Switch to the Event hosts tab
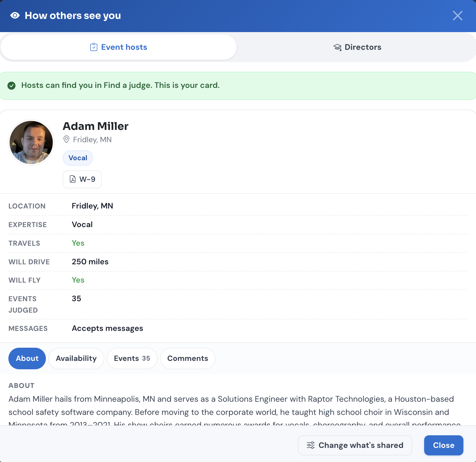 point(119,47)
